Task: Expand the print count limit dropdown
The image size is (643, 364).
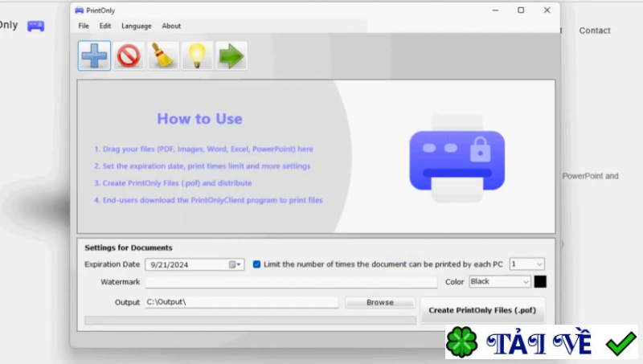Action: 527,264
